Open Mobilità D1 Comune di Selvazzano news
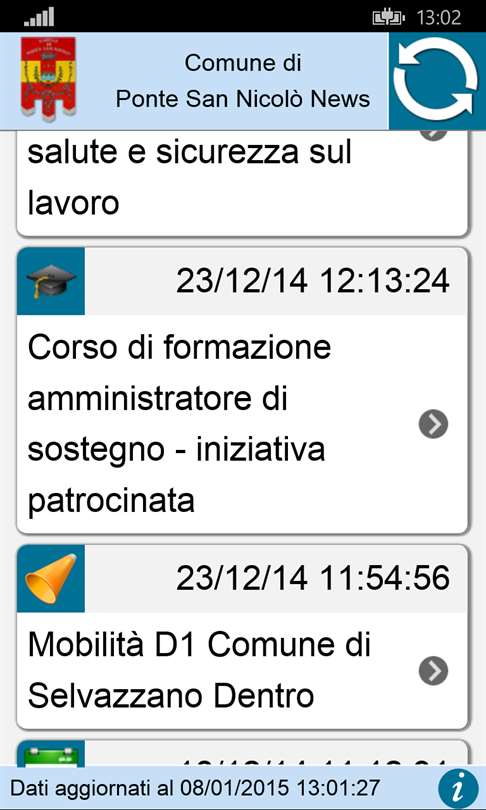Viewport: 486px width, 810px height. pos(242,671)
